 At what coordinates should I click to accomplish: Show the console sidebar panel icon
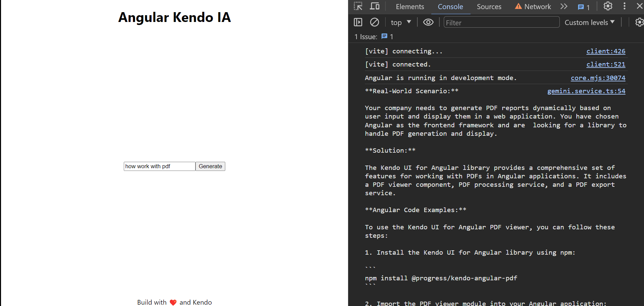pyautogui.click(x=358, y=22)
